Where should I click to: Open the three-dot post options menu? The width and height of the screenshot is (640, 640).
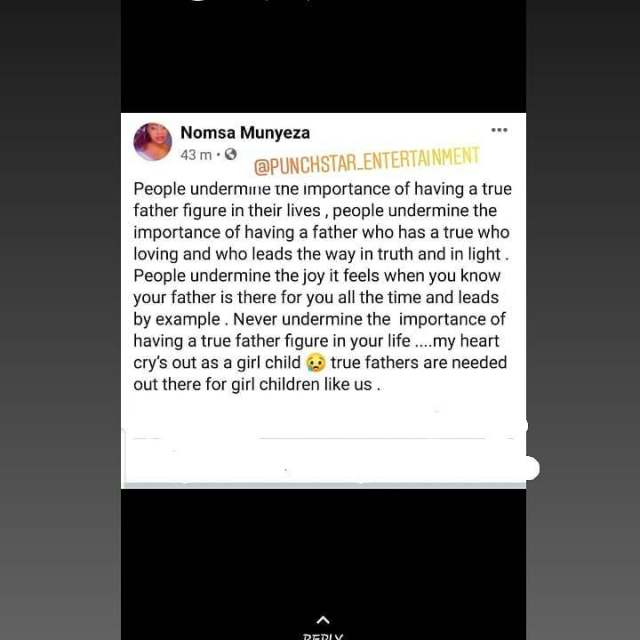pos(499,130)
